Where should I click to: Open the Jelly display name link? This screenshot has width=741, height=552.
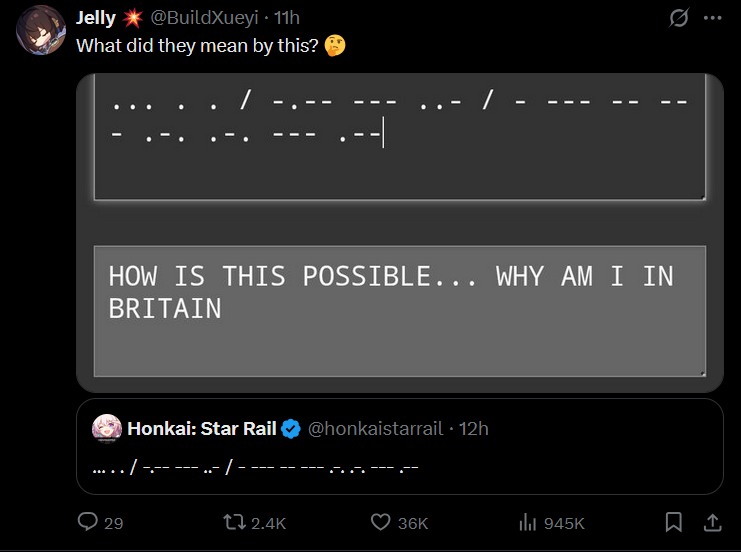[x=96, y=18]
